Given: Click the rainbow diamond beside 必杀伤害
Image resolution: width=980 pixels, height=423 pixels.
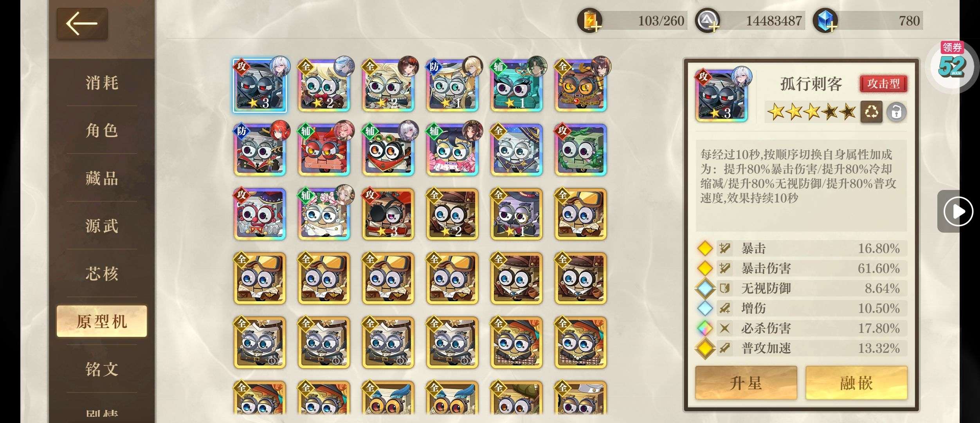Looking at the screenshot, I should click(705, 328).
